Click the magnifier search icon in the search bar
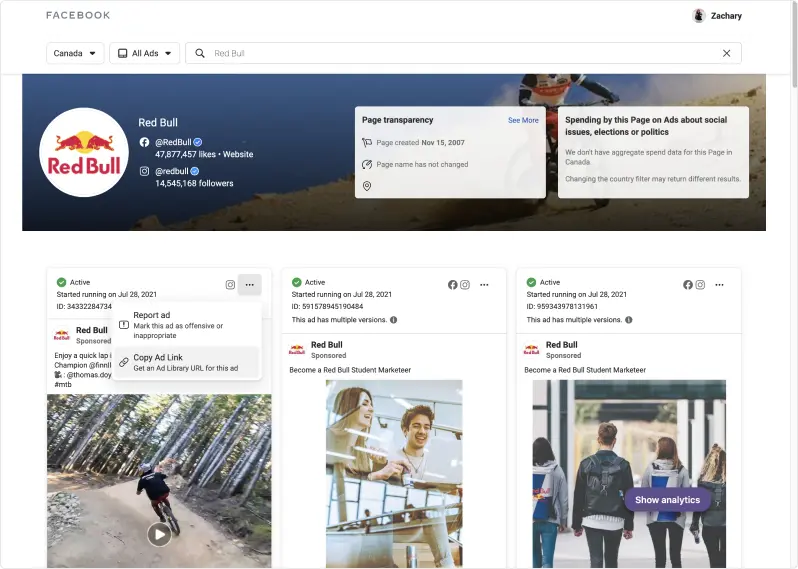The width and height of the screenshot is (798, 569). point(200,53)
